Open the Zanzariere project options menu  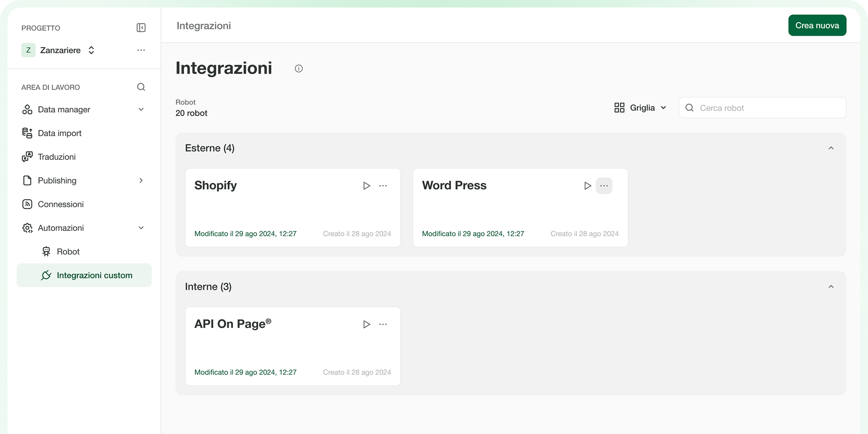point(141,50)
